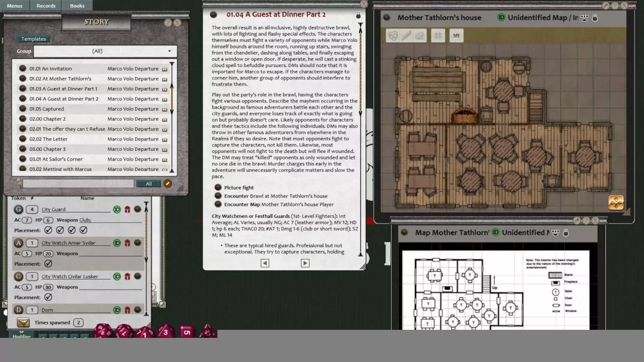Image resolution: width=644 pixels, height=362 pixels.
Task: Click share icon on Mother Tathlorn's house map
Action: click(x=585, y=18)
